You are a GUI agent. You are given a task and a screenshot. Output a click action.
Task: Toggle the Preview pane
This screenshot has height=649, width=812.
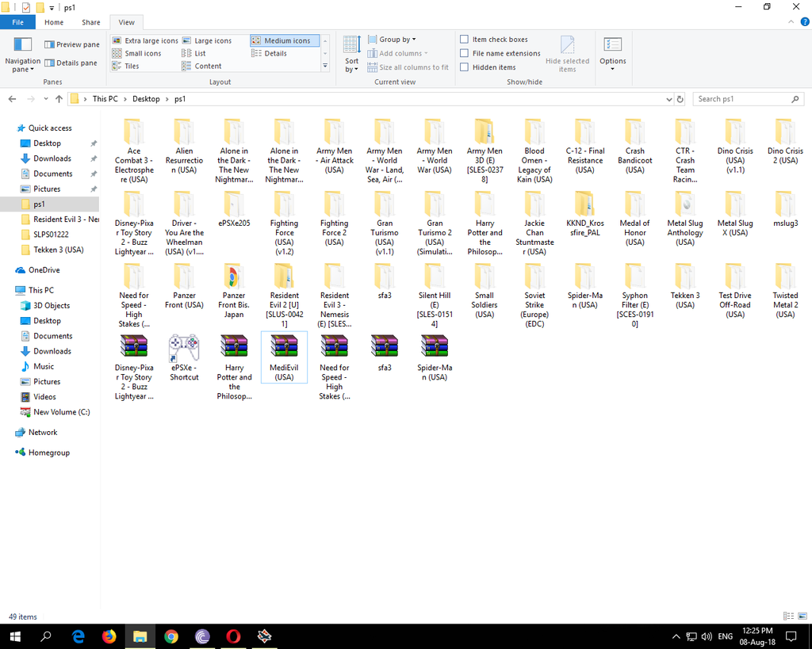tap(72, 44)
